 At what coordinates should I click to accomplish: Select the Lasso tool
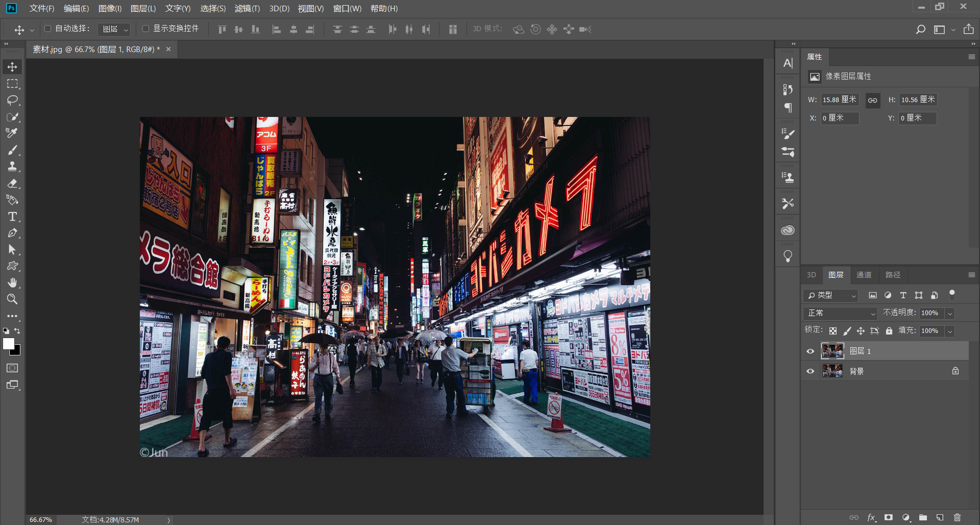[x=12, y=100]
